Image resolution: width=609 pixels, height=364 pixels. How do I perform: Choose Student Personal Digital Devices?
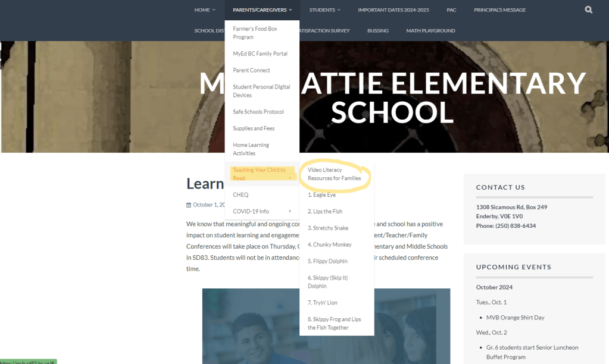click(261, 91)
